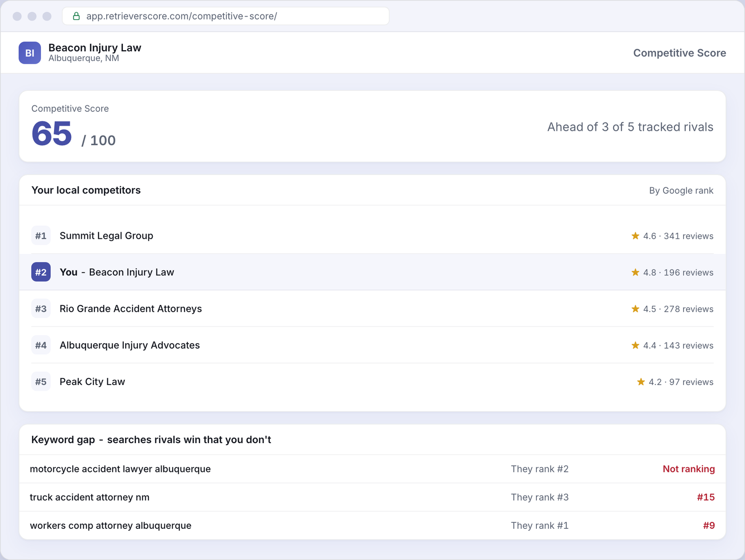745x560 pixels.
Task: Click the Not ranking status
Action: (689, 469)
